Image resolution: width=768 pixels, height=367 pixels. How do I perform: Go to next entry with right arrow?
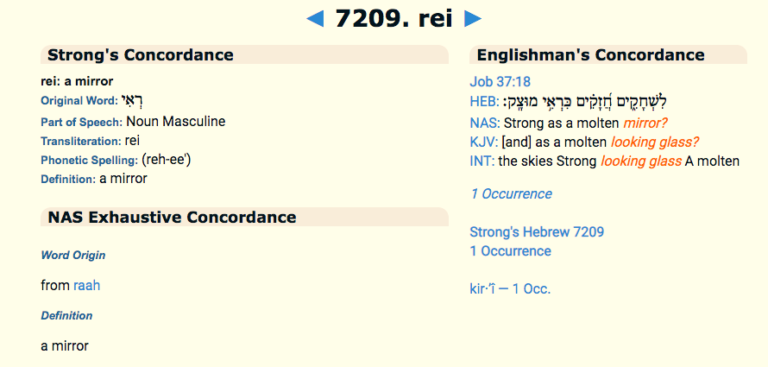(473, 19)
